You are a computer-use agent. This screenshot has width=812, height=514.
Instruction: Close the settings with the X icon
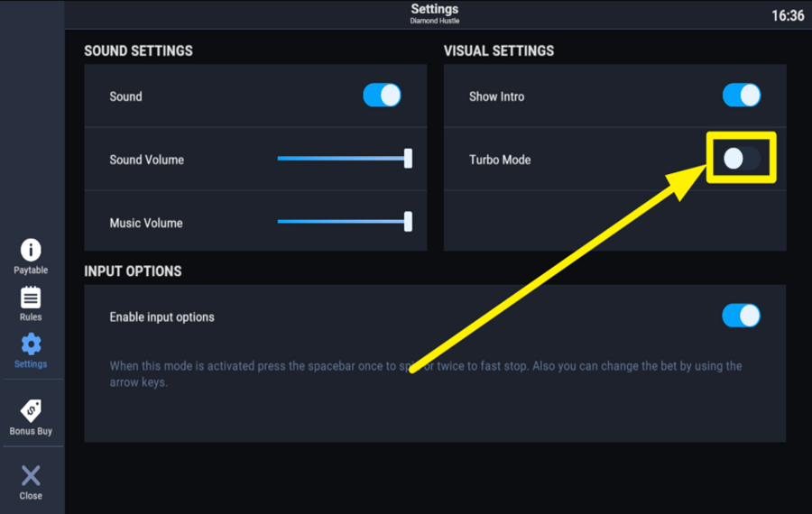pyautogui.click(x=31, y=476)
